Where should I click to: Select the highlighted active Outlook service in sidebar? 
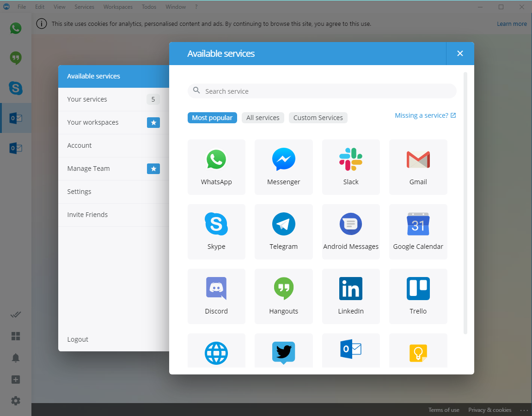[16, 118]
